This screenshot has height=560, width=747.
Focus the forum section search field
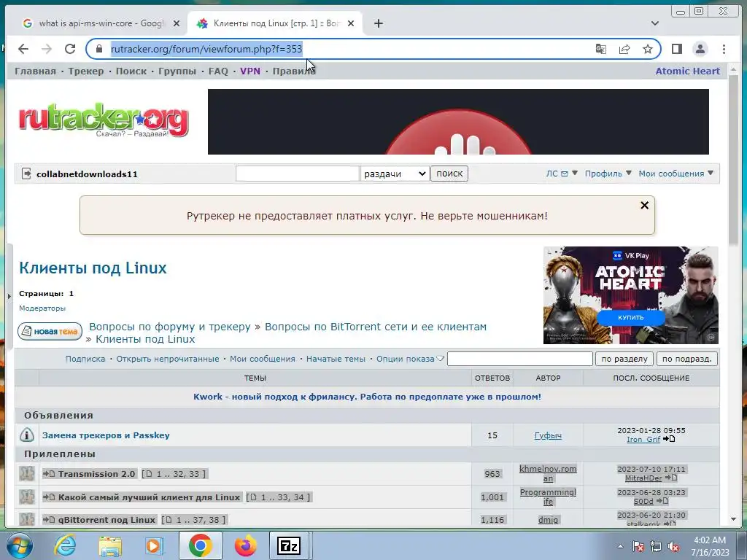[519, 359]
